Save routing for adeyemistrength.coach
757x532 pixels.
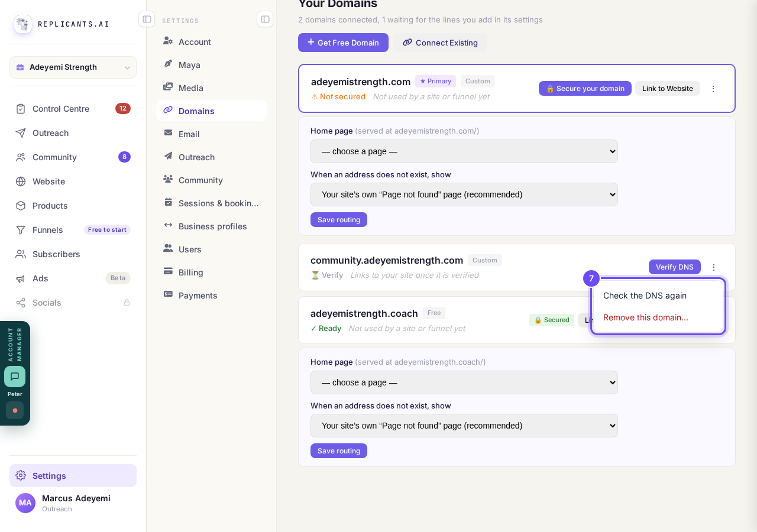[x=339, y=451]
